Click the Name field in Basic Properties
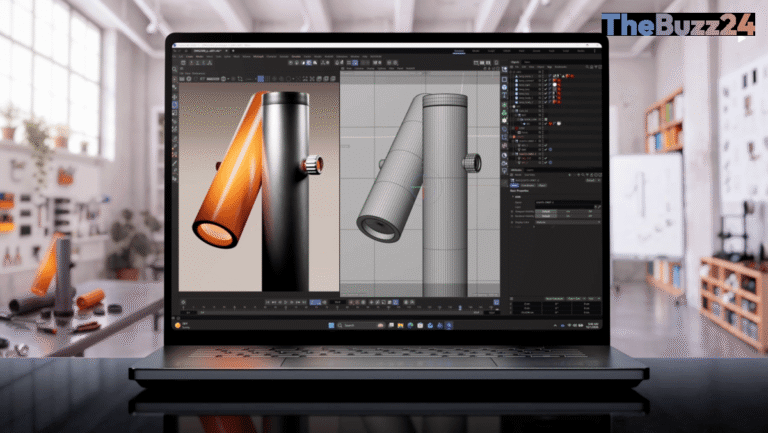Image resolution: width=768 pixels, height=433 pixels. tap(568, 202)
